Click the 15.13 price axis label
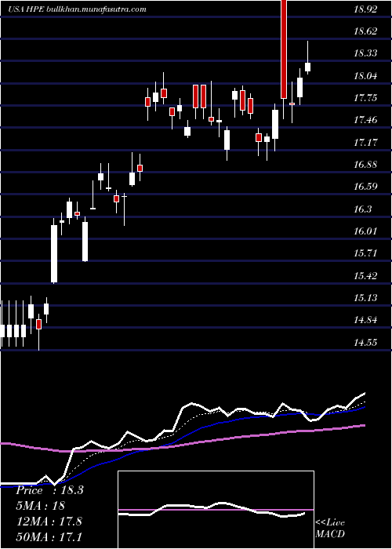The image size is (392, 549). pyautogui.click(x=365, y=297)
